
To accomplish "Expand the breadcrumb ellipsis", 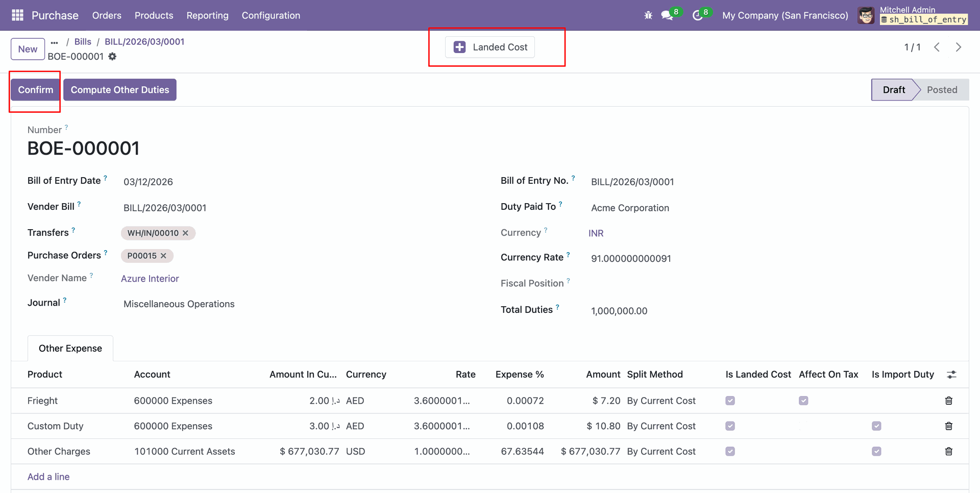I will pyautogui.click(x=55, y=42).
